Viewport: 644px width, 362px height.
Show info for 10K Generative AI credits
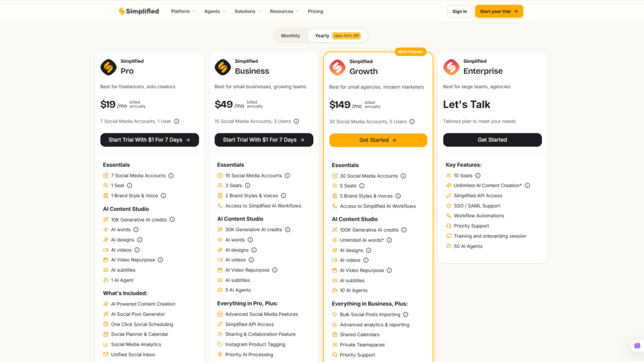(x=172, y=220)
